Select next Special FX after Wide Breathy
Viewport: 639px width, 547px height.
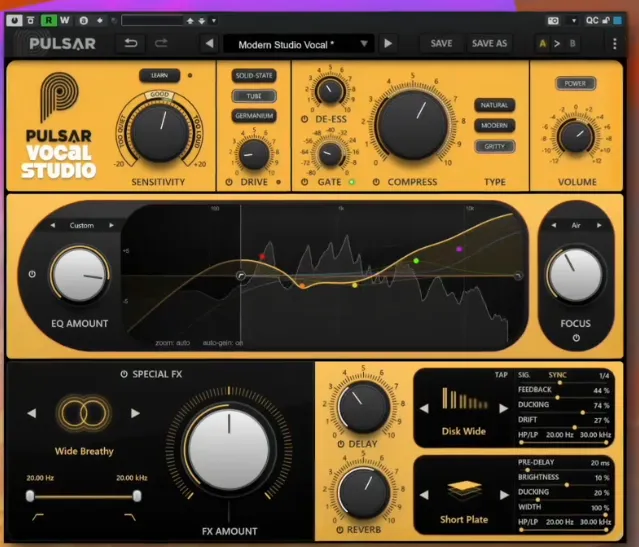135,413
